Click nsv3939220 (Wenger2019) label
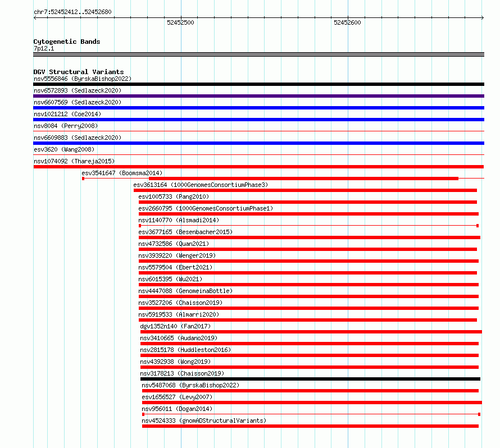This screenshot has width=500, height=448. click(x=177, y=255)
